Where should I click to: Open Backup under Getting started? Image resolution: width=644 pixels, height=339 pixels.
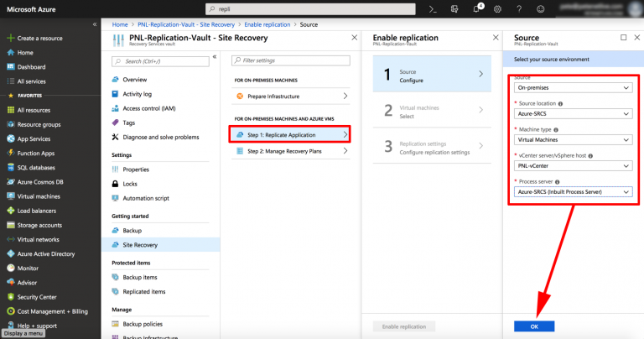tap(132, 231)
